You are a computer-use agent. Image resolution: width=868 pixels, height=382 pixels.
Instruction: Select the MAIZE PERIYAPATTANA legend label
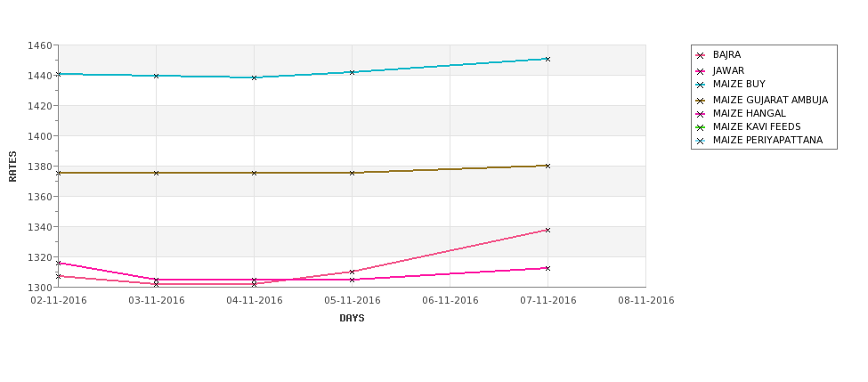click(767, 140)
